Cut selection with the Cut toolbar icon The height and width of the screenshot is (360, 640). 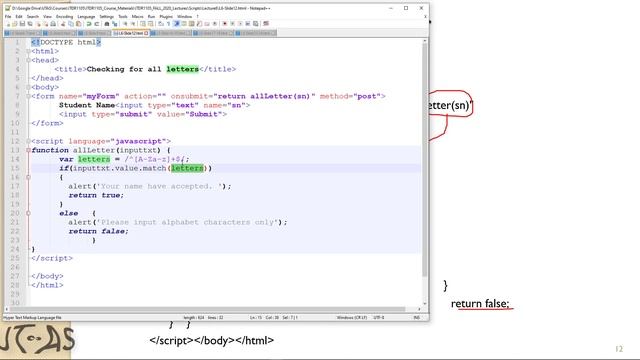62,24
